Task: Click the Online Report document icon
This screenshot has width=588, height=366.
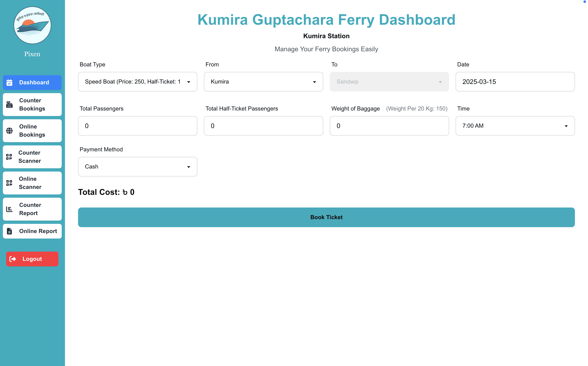Action: [x=9, y=231]
